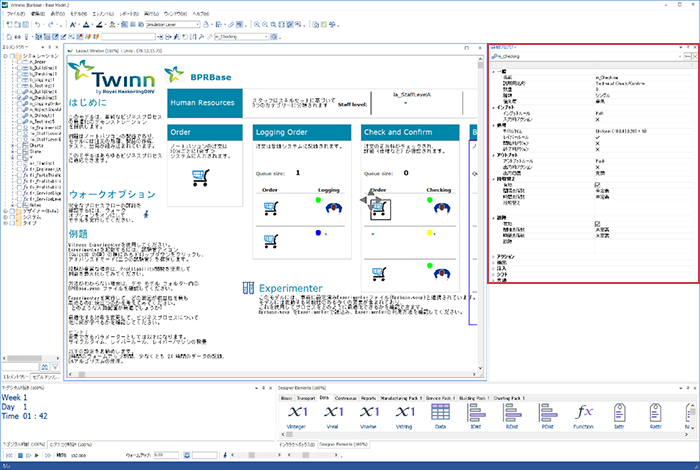Click the fast forward batch button
This screenshot has height=470, width=700.
click(x=48, y=455)
